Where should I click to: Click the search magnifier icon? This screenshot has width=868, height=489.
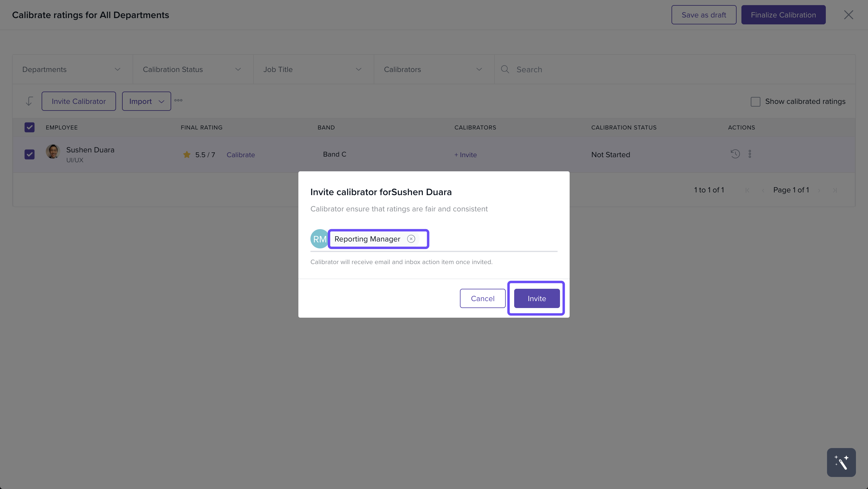pos(505,69)
